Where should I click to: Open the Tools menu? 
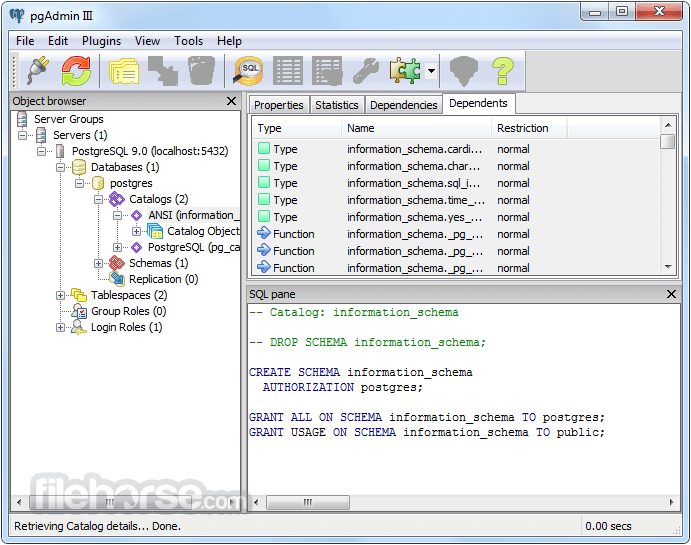(x=188, y=41)
